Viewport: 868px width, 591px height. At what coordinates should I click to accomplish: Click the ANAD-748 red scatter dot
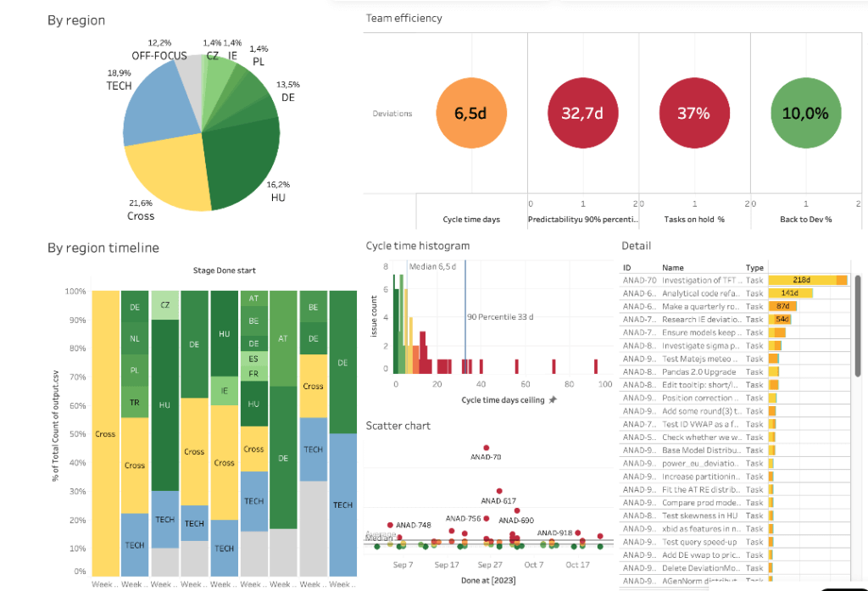tap(390, 525)
